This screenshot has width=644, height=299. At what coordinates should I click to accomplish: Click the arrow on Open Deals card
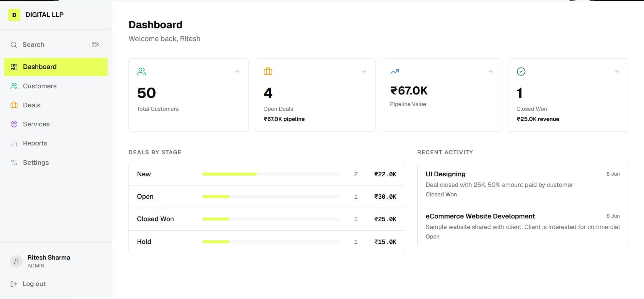click(x=364, y=71)
